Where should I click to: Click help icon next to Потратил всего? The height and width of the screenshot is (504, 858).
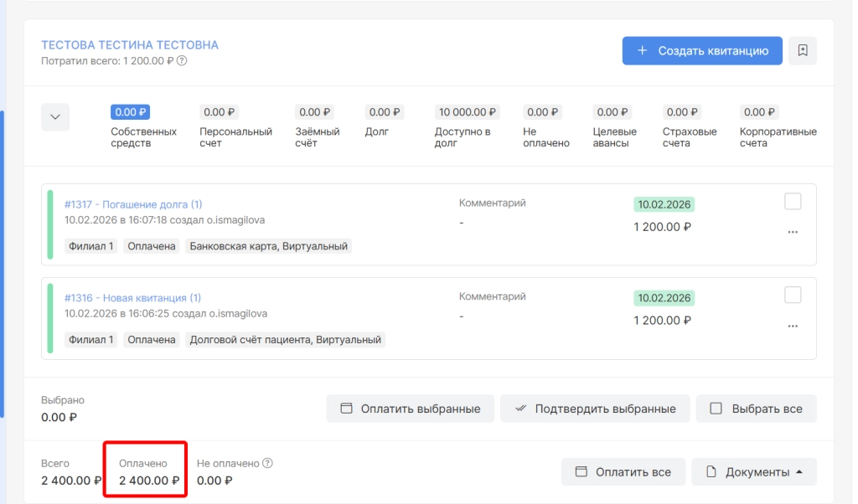(182, 61)
